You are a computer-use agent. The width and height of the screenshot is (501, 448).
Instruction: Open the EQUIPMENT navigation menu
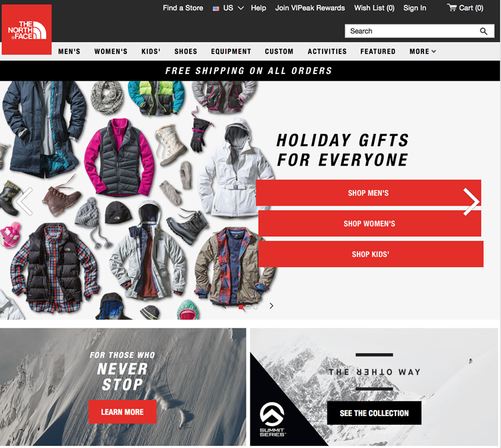coord(231,51)
